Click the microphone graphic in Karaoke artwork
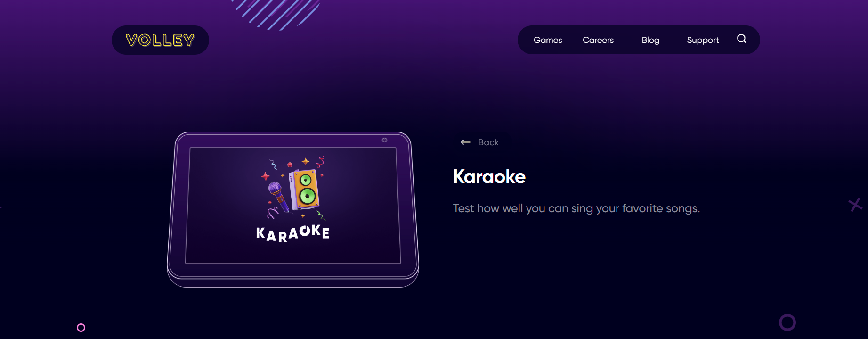This screenshot has width=868, height=339. point(279,196)
